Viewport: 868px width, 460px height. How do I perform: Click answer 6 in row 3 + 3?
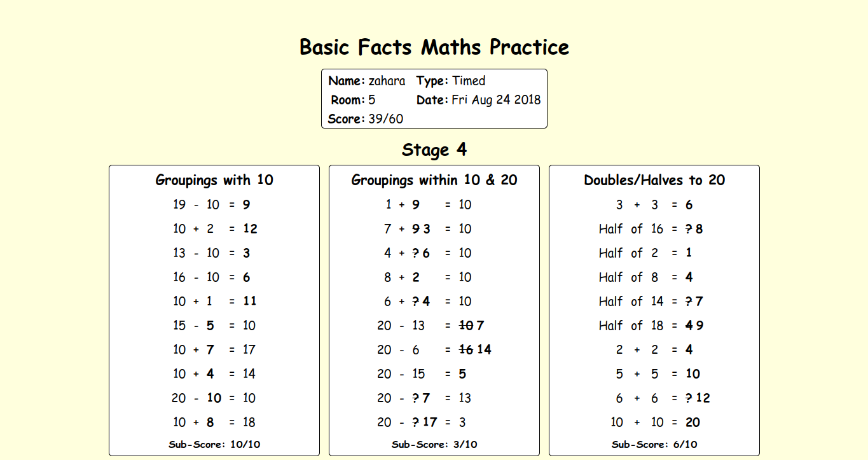click(x=689, y=205)
